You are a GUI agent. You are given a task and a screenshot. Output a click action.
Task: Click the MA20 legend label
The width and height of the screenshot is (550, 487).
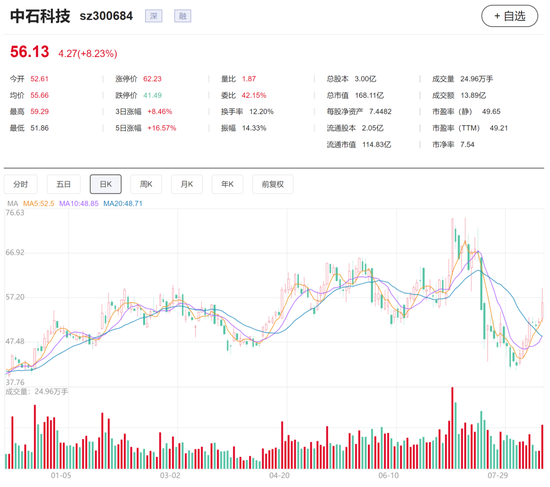(123, 204)
